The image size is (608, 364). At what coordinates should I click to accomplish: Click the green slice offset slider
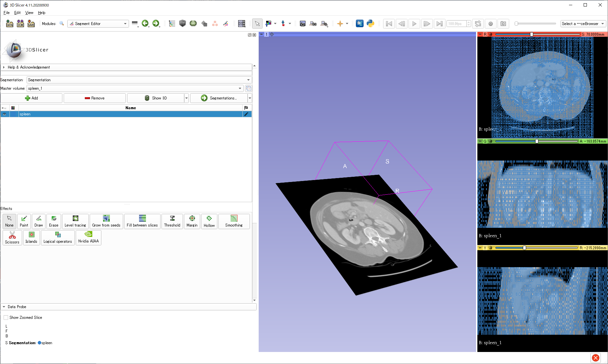[536, 141]
